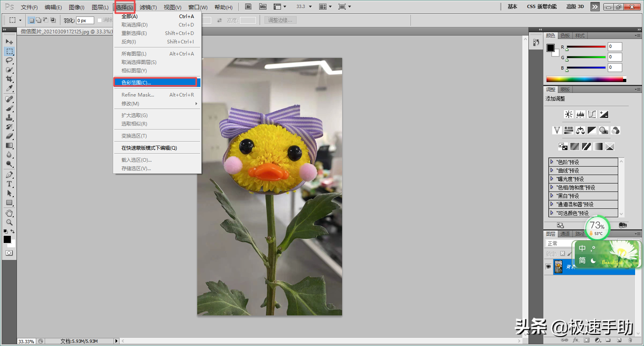Viewport: 644px width, 346px height.
Task: Launch Mini Bridge from the Mb icon
Action: click(x=263, y=6)
